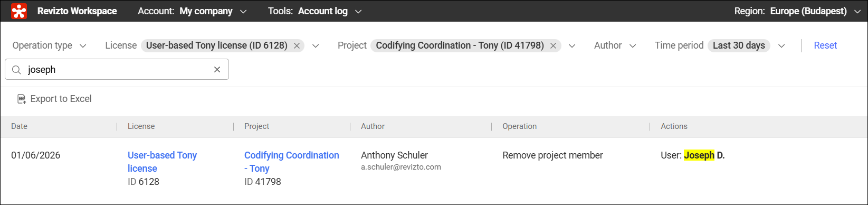Remove the User-based Tony license filter chip
This screenshot has height=205, width=868.
click(x=297, y=46)
